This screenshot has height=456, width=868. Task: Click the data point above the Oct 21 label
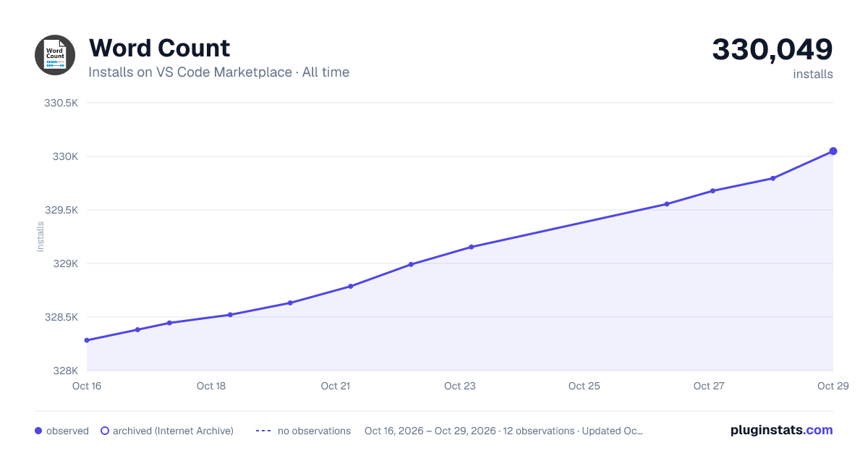coord(350,287)
